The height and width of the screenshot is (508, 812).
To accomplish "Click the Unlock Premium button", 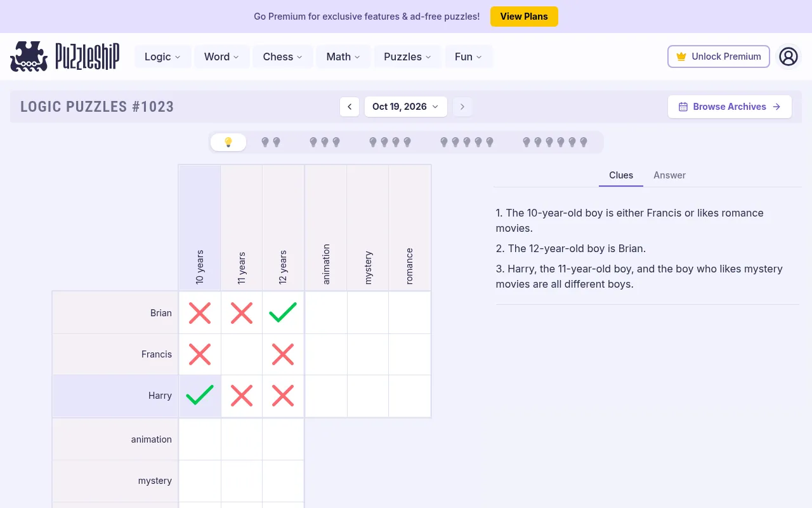I will [x=719, y=57].
